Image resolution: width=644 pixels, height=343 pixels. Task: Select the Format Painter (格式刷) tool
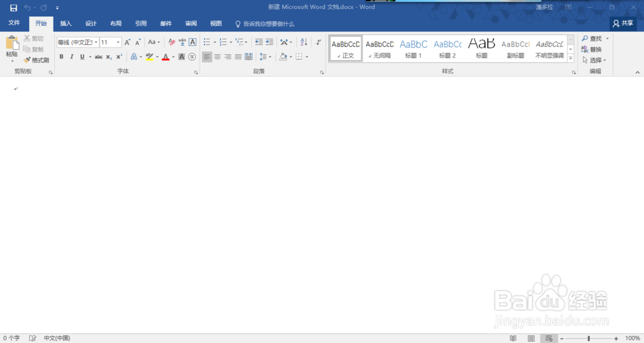(36, 60)
